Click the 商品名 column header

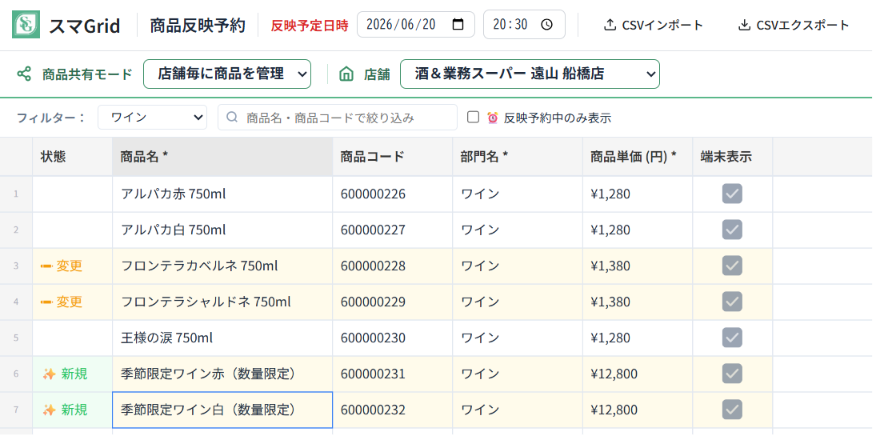tap(223, 157)
